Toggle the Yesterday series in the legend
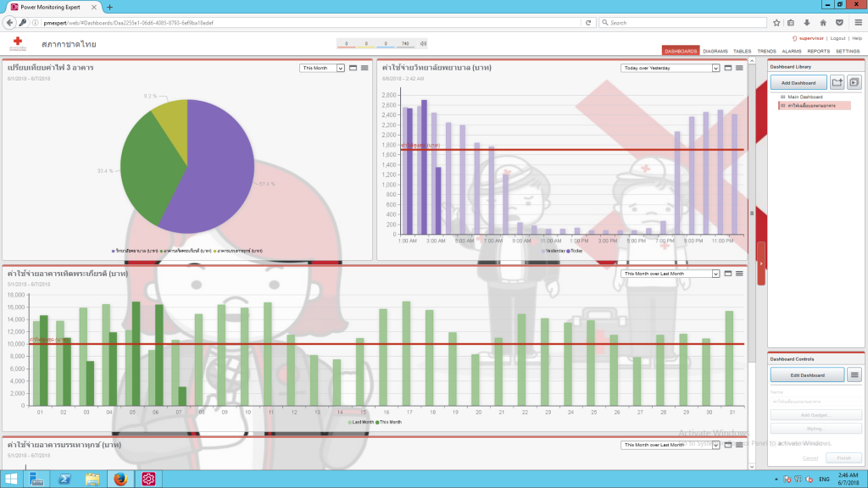The image size is (868, 488). [x=554, y=251]
